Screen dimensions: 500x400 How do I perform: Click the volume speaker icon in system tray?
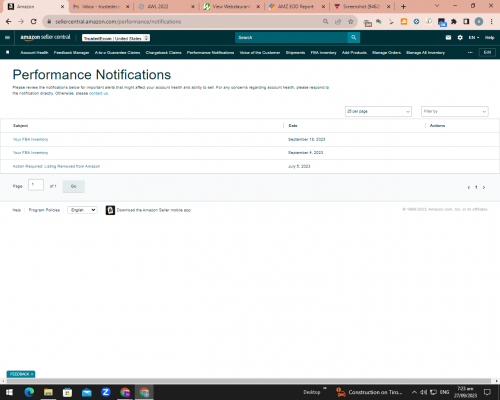tap(424, 392)
